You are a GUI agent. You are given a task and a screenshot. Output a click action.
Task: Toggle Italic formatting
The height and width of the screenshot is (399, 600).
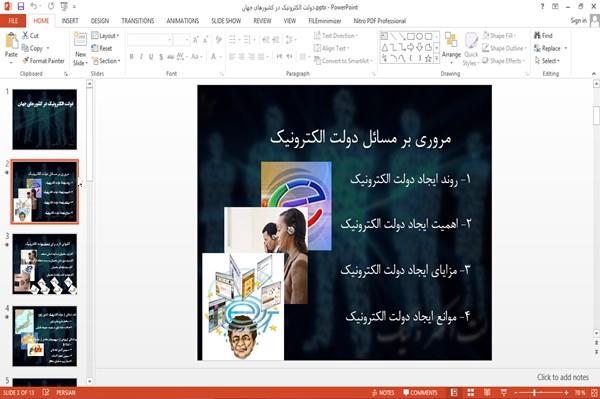[x=141, y=57]
